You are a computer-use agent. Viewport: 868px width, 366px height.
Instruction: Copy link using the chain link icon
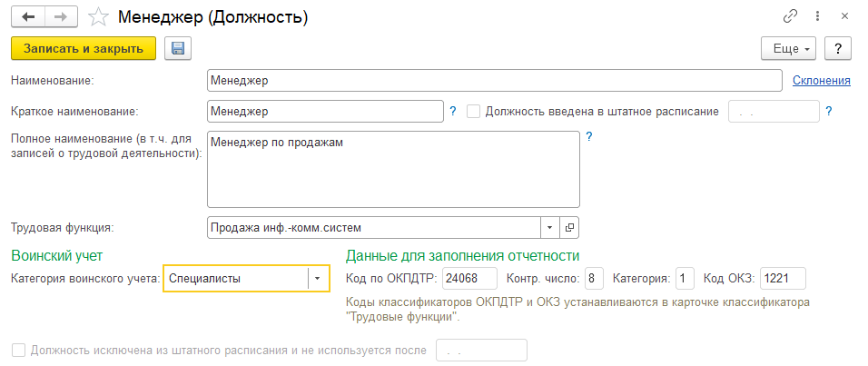[789, 16]
